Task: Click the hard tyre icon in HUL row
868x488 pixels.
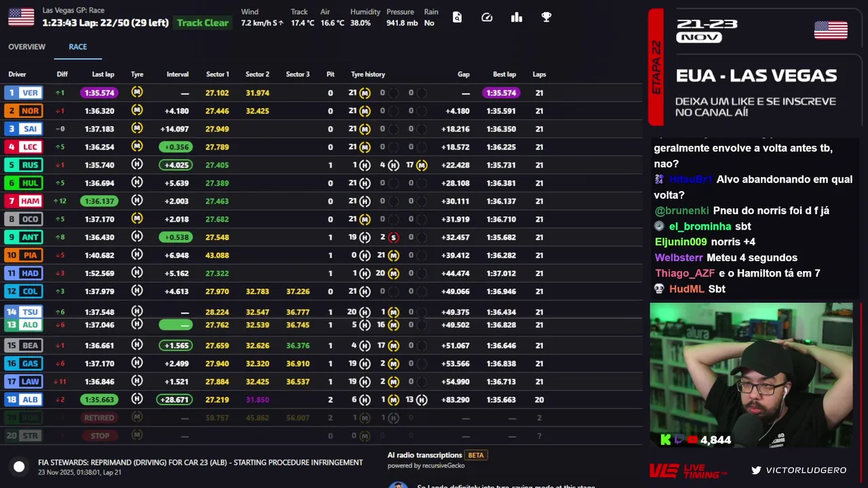Action: point(137,183)
